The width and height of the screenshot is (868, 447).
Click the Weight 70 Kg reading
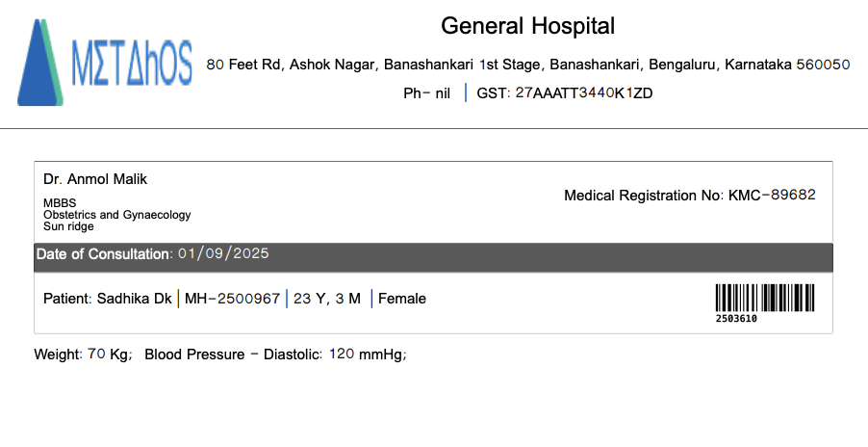pyautogui.click(x=82, y=355)
